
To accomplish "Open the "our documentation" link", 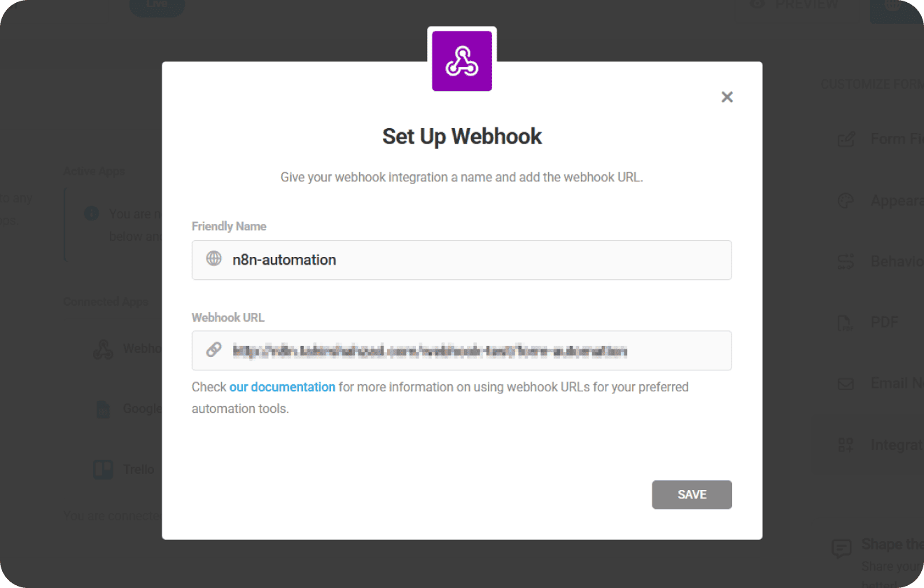I will [282, 387].
